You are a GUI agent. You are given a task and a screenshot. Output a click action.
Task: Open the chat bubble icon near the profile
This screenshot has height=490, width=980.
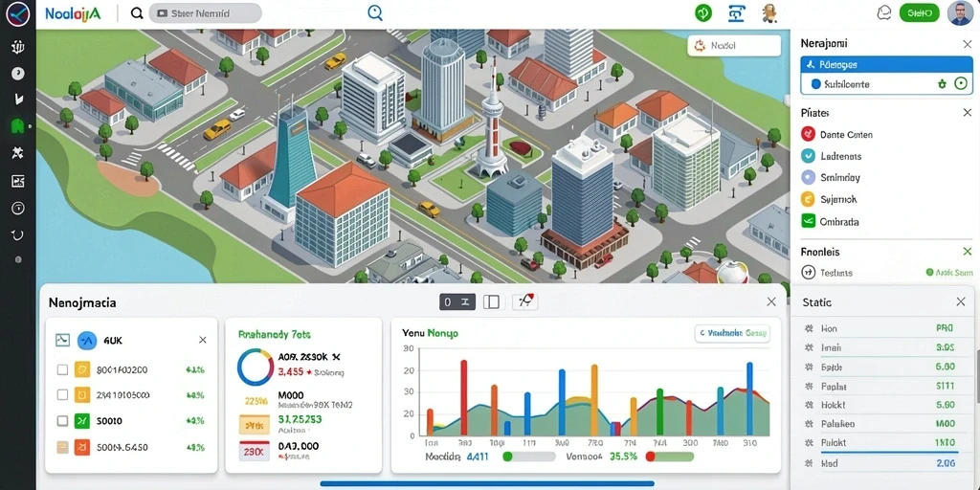883,13
